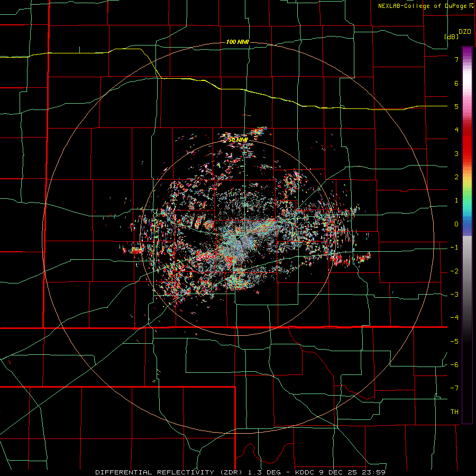Click the 6 dB value on the color scale

tap(456, 83)
